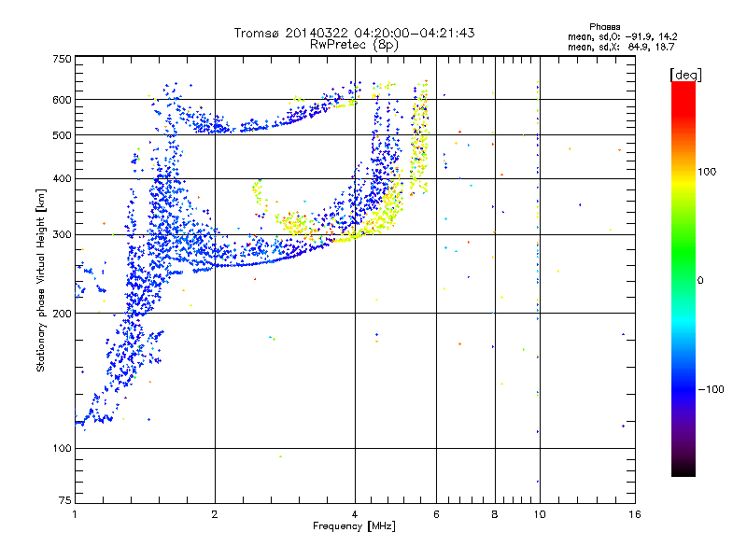Click the x-axis tick label 4
This screenshot has width=747, height=560.
(355, 514)
